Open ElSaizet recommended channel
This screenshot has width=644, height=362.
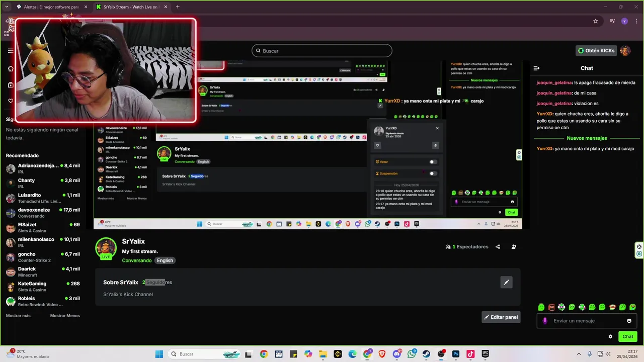[x=43, y=228]
